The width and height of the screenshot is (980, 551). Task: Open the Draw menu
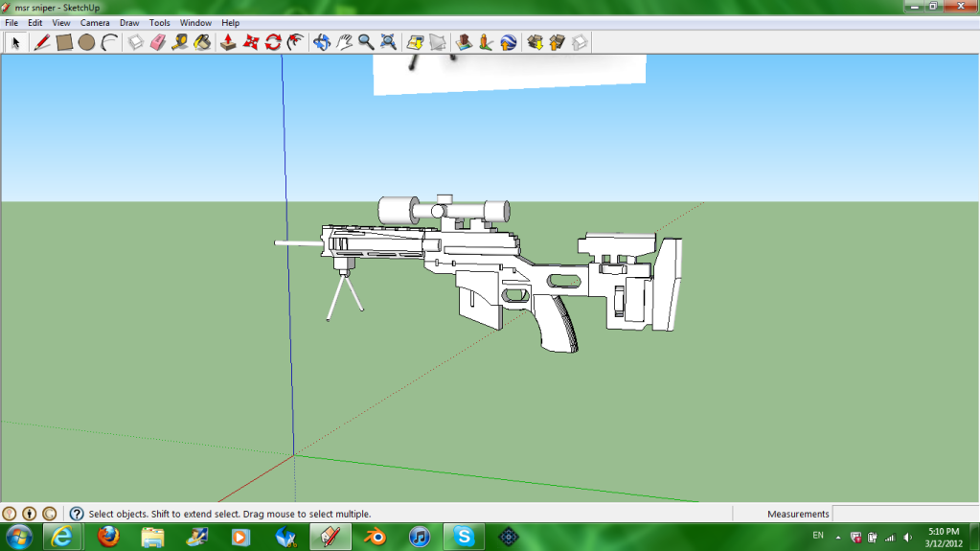pyautogui.click(x=129, y=22)
